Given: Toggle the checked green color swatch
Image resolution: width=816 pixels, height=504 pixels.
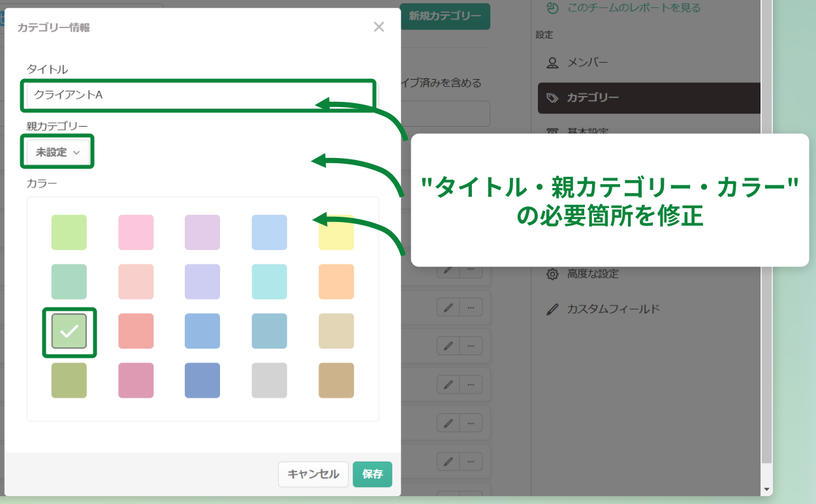Looking at the screenshot, I should pyautogui.click(x=69, y=332).
